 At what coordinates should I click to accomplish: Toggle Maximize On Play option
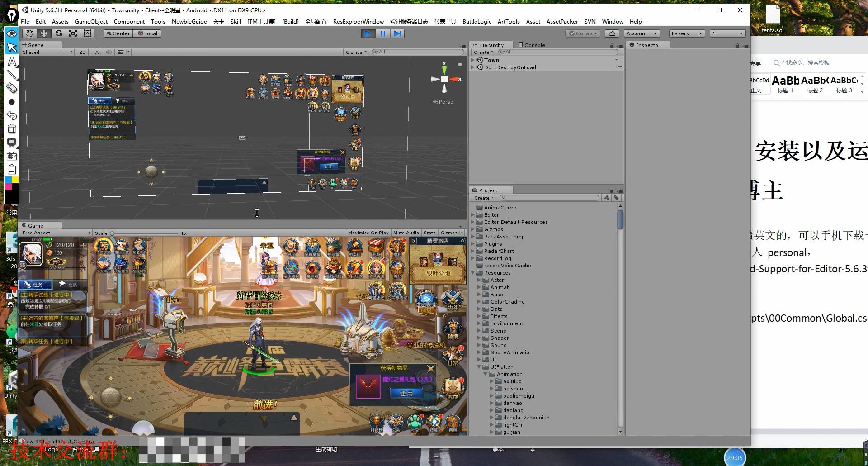point(368,233)
